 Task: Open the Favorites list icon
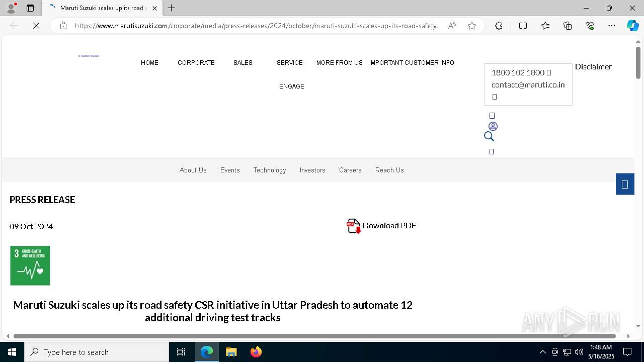pos(545,26)
